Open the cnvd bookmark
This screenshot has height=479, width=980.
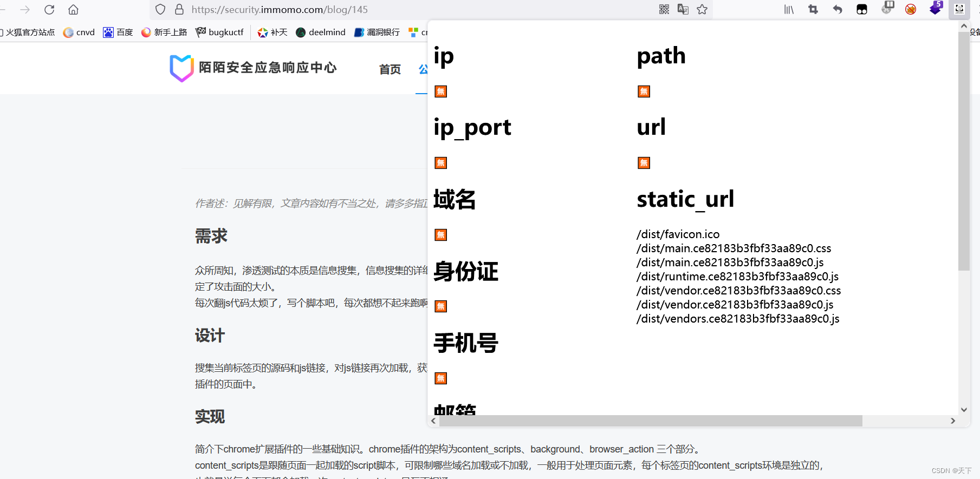coord(79,32)
